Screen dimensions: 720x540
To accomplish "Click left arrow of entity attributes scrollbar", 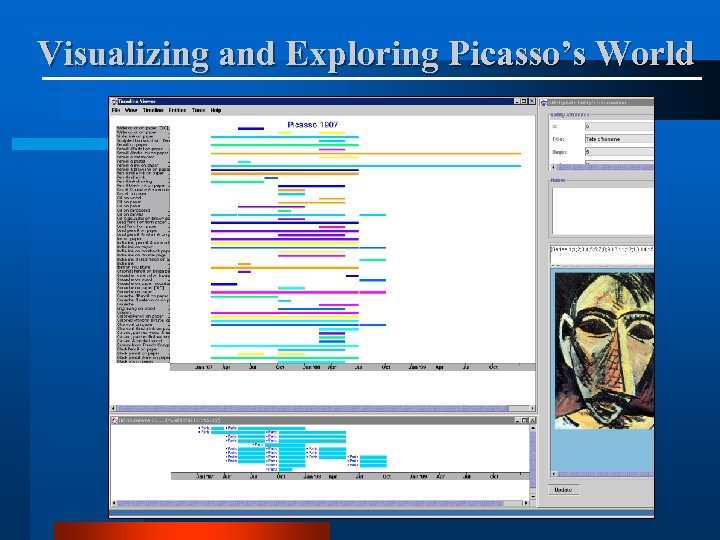I will click(553, 167).
